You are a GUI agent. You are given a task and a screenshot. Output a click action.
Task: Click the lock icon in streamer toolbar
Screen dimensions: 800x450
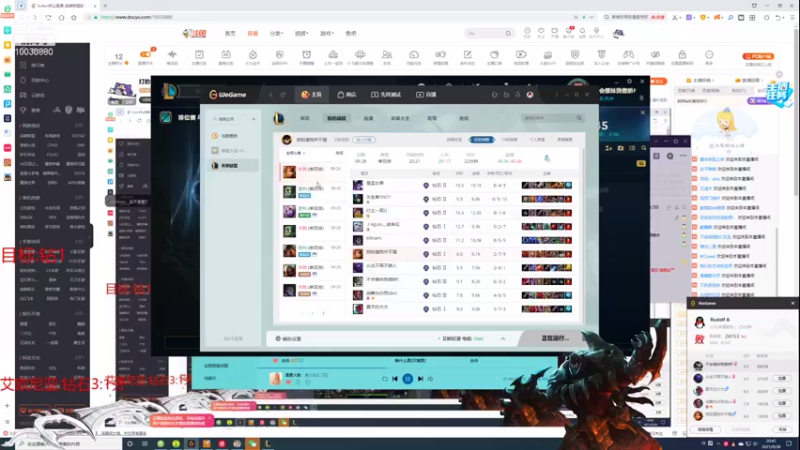pyautogui.click(x=682, y=55)
